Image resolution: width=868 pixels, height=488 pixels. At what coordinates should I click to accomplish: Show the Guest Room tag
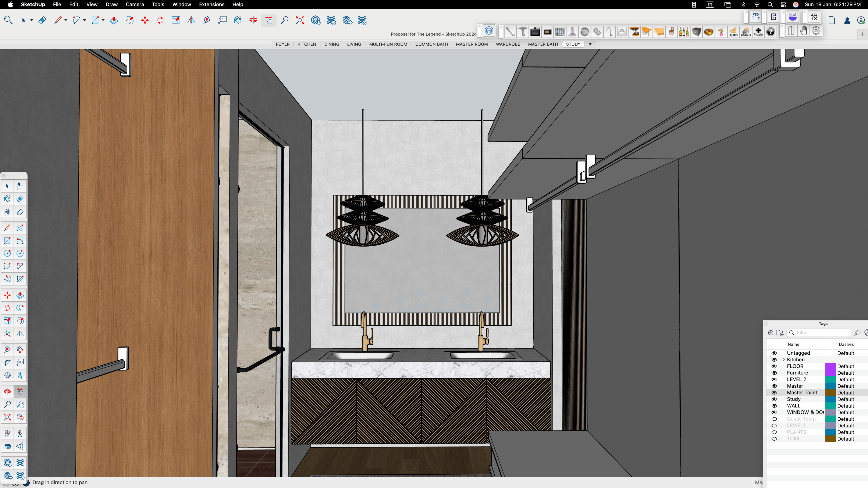coord(774,419)
